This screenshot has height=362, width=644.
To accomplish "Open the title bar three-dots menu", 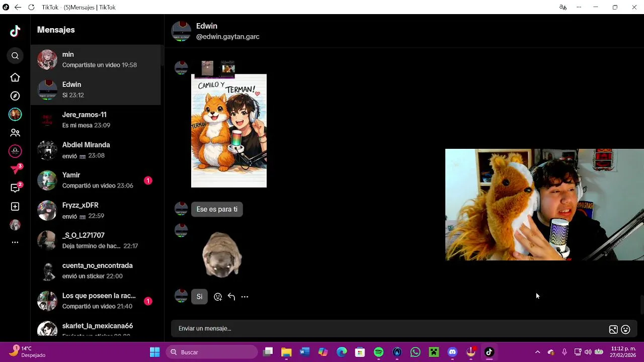I will pos(579,7).
